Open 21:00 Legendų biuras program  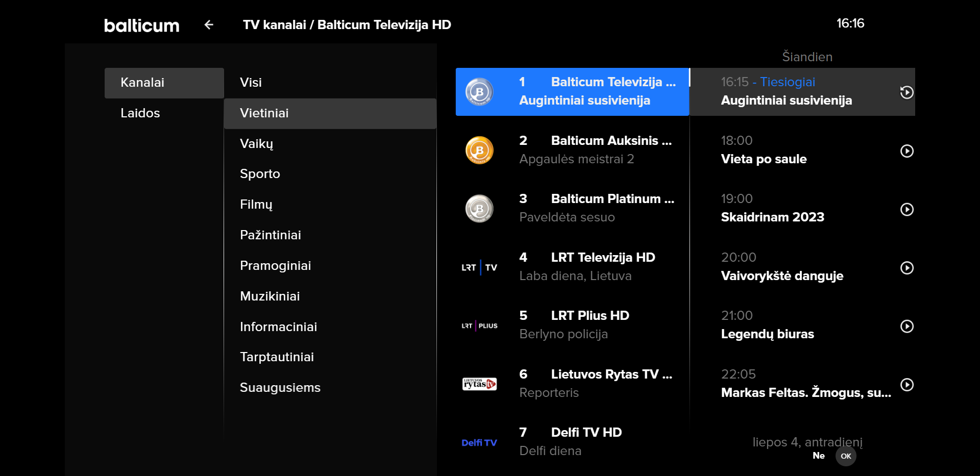802,325
